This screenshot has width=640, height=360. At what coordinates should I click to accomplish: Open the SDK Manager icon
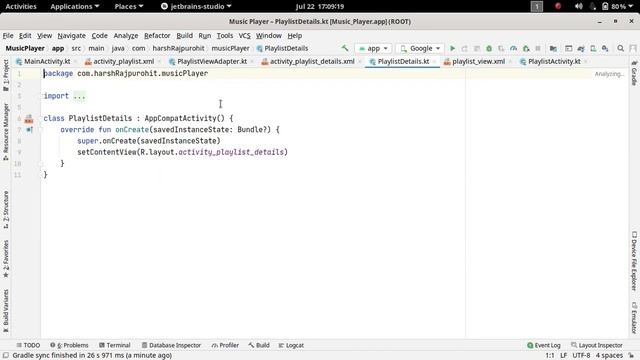[605, 48]
